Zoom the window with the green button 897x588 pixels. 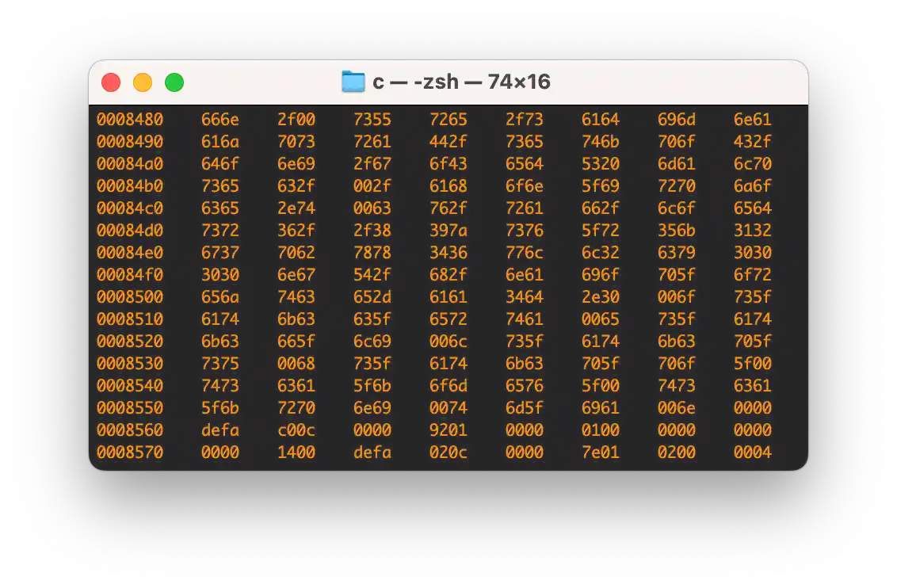point(174,82)
